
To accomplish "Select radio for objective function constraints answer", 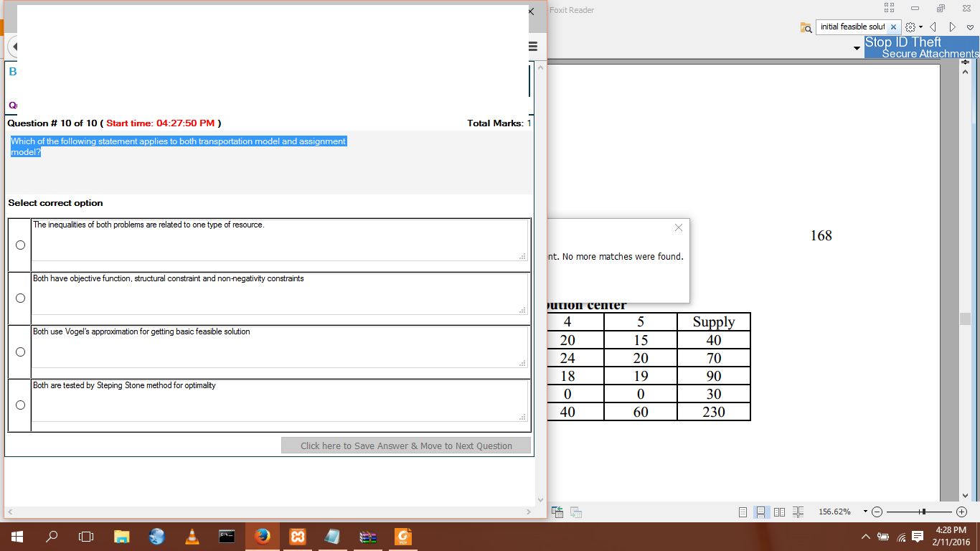I will (x=20, y=298).
